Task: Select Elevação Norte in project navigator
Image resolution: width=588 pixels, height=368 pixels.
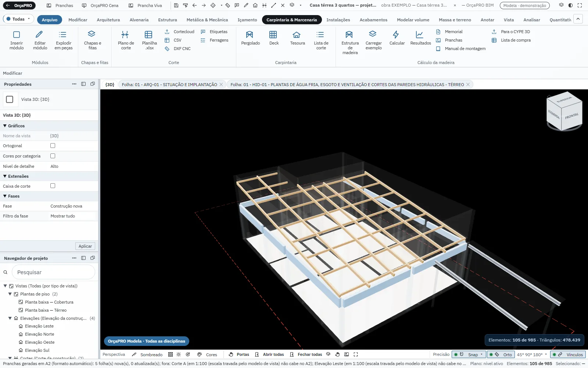Action: pyautogui.click(x=39, y=334)
